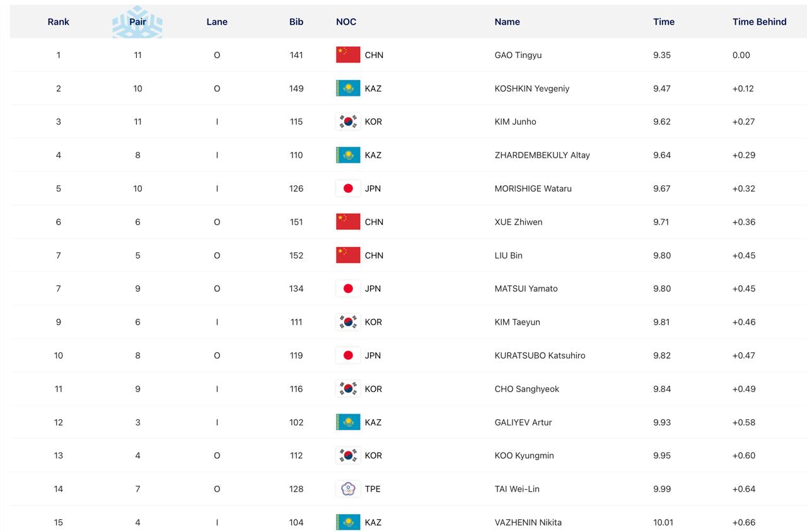Click the Korea flag in KIM Junho's row
The image size is (807, 532).
click(x=347, y=122)
